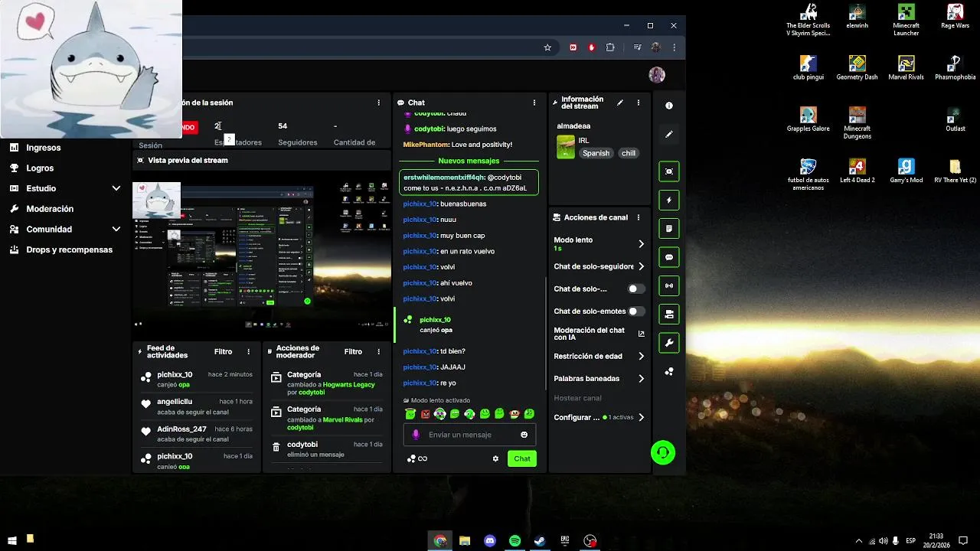Toggle the broadcast signal widget icon

pyautogui.click(x=669, y=285)
